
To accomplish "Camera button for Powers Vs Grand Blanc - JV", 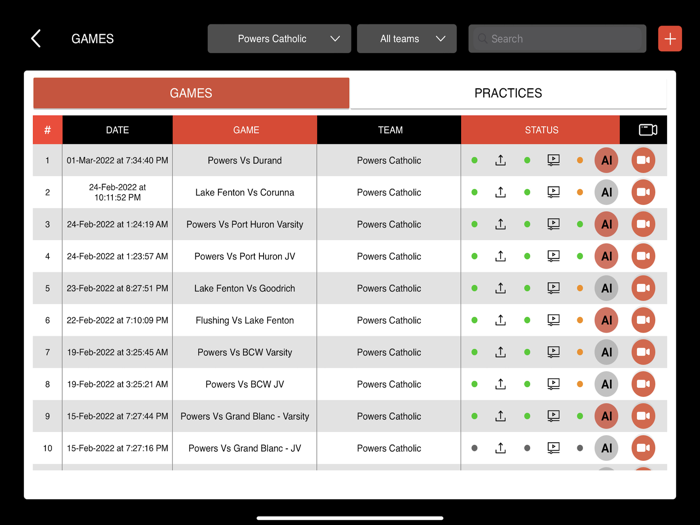I will [643, 448].
